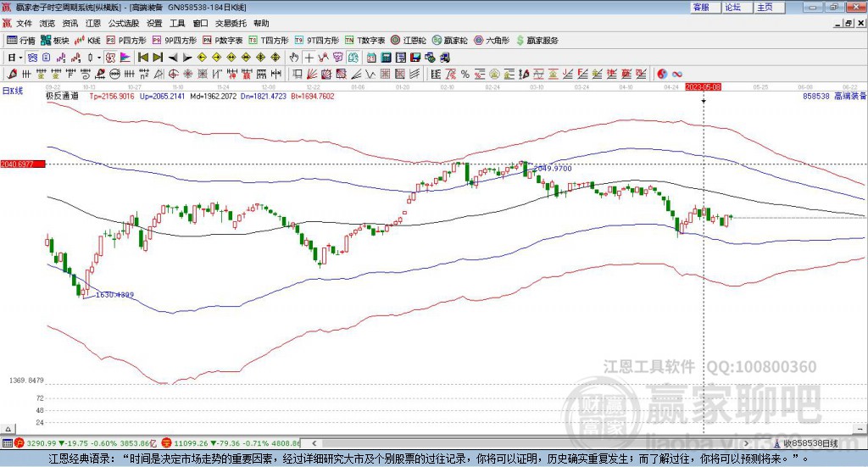Click the 极反通道 indicator name
Image resolution: width=868 pixels, height=467 pixels.
click(x=62, y=97)
